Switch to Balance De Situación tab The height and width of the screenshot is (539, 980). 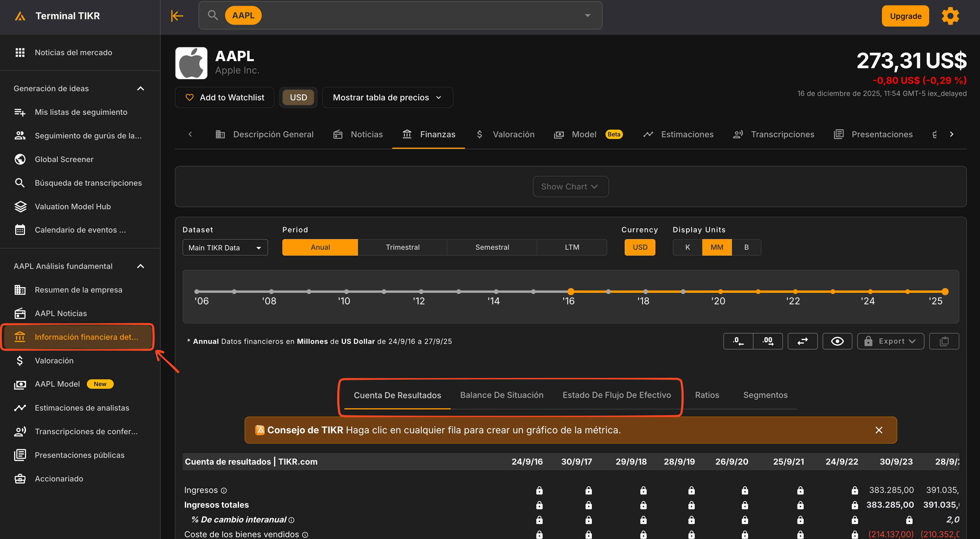tap(502, 395)
